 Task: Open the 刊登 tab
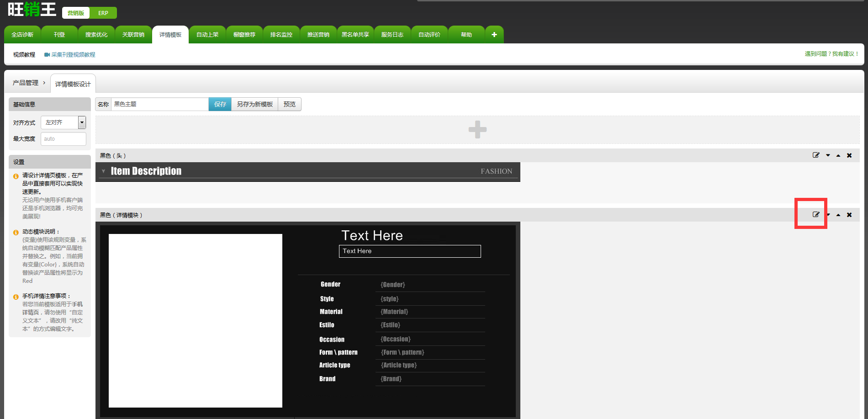59,35
